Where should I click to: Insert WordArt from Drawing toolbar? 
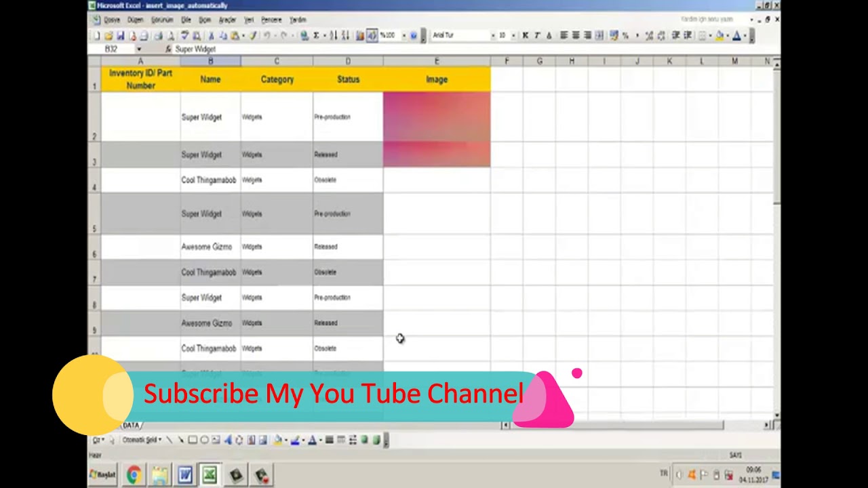pyautogui.click(x=228, y=440)
